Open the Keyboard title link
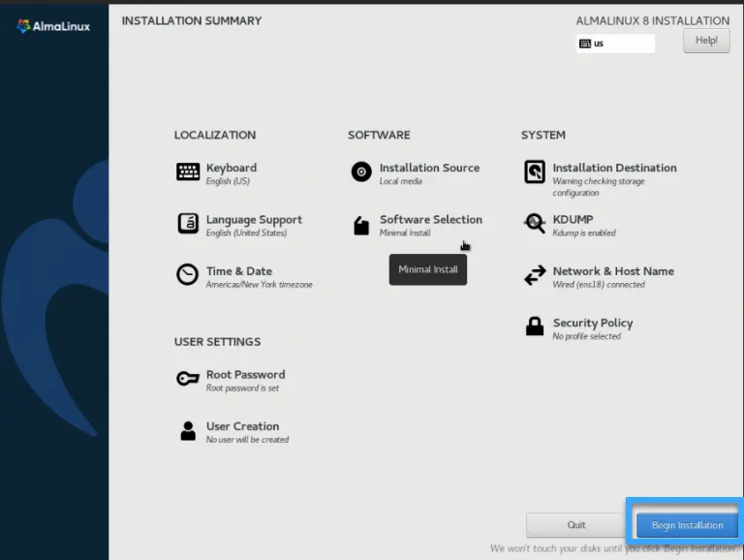 pyautogui.click(x=232, y=168)
